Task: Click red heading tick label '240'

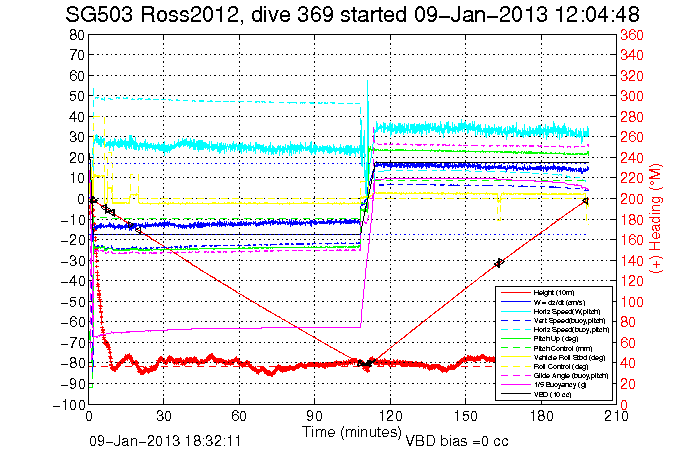Action: click(x=631, y=158)
